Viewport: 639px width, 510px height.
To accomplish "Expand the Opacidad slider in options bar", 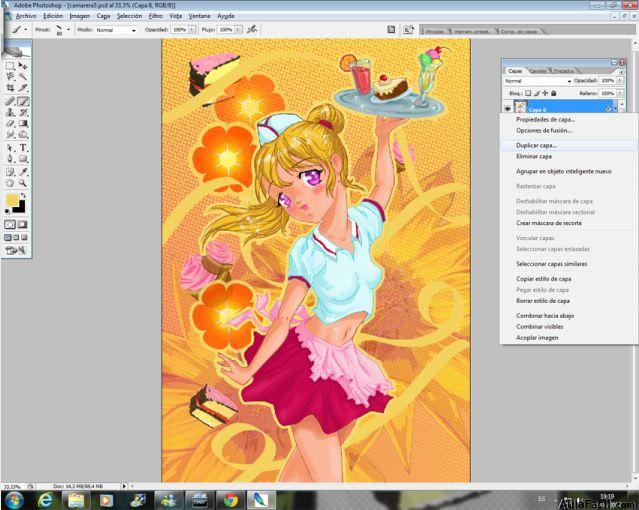I will click(192, 30).
